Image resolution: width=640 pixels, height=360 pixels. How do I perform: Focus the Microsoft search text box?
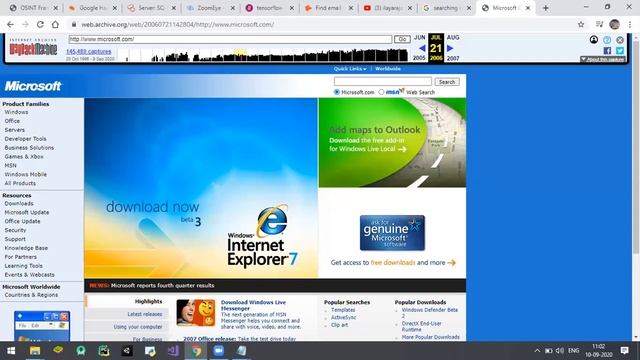point(382,82)
